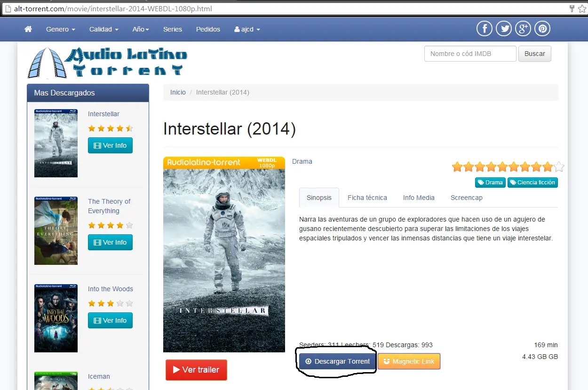Open the Pedidos menu item
Image resolution: width=588 pixels, height=390 pixels.
(x=208, y=29)
